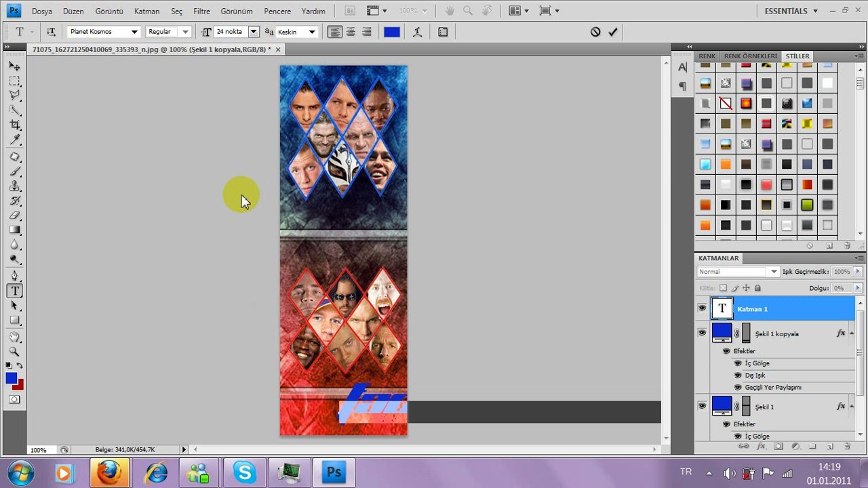Toggle Efektler visibility for Şekil 1 kopyala

726,351
